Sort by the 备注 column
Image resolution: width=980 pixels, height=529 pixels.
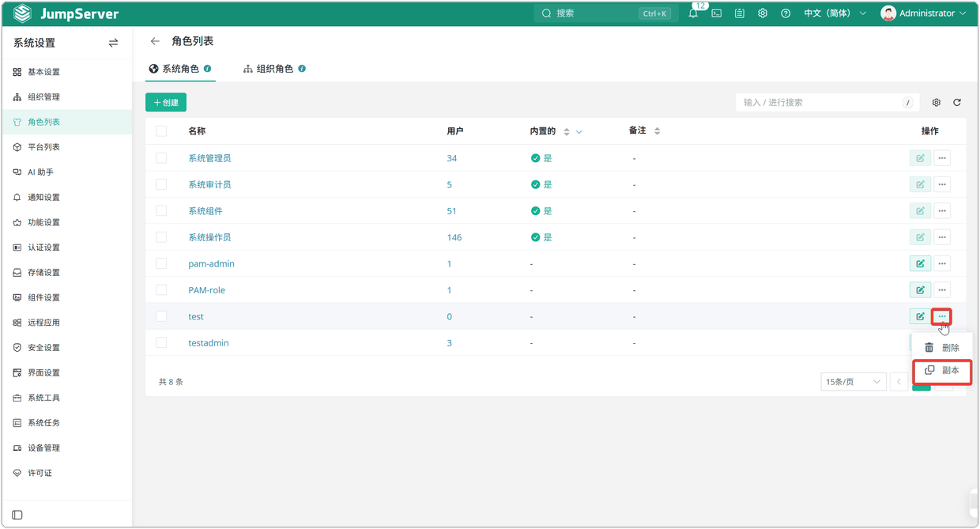pos(657,131)
